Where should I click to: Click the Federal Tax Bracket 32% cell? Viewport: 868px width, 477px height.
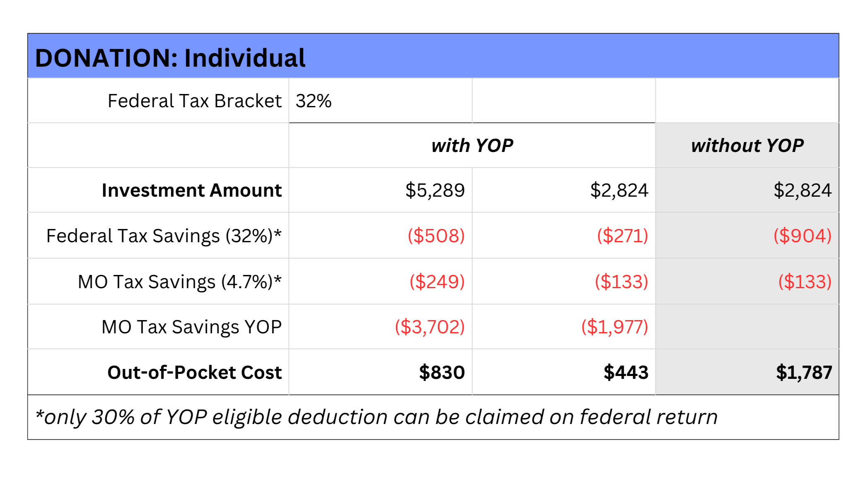380,101
